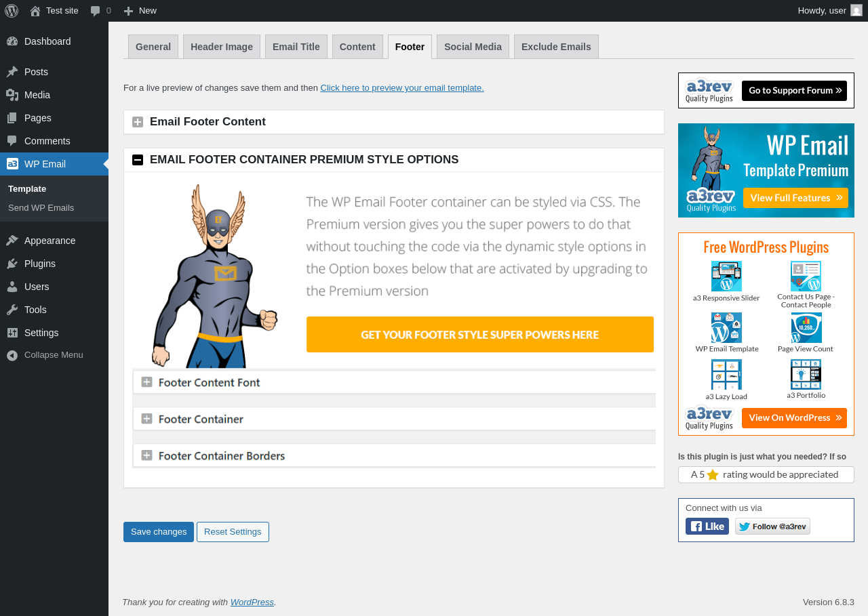This screenshot has height=616, width=868.
Task: Click View Full Features button
Action: (x=795, y=198)
